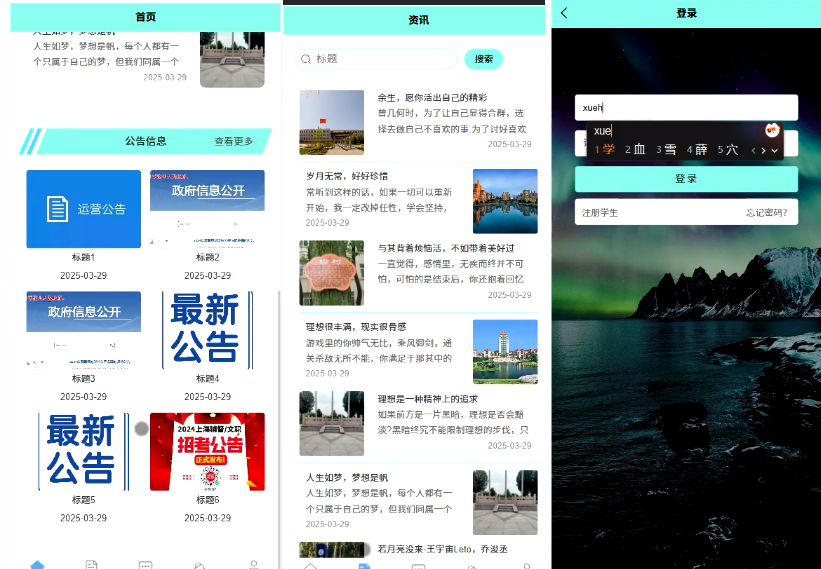This screenshot has width=821, height=569.
Task: Click the school building photo beside 余生 article
Action: (331, 122)
